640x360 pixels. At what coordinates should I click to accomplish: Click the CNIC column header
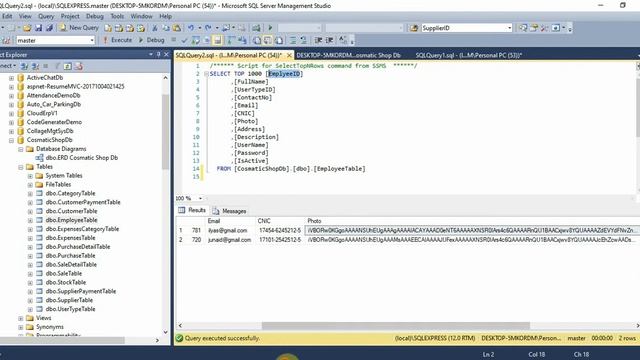(264, 221)
